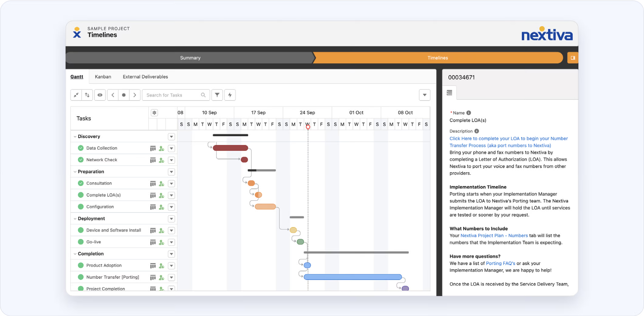Click the collapse/shrink arrows toolbar icon
Viewport: 644px width, 316px height.
tap(76, 95)
